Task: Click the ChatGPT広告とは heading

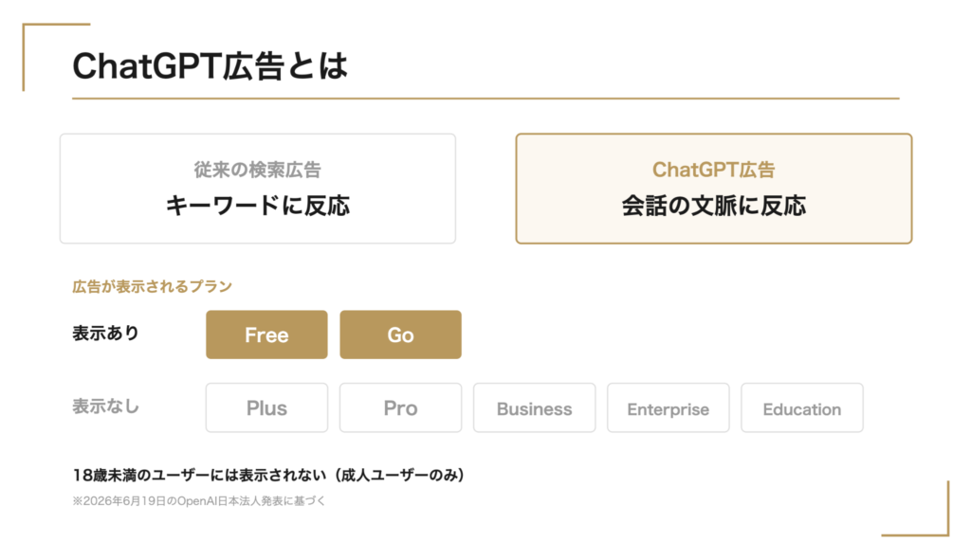Action: point(210,65)
